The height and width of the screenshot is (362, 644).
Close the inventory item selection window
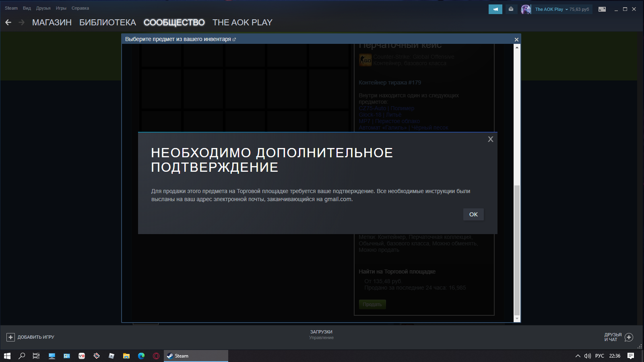tap(516, 39)
